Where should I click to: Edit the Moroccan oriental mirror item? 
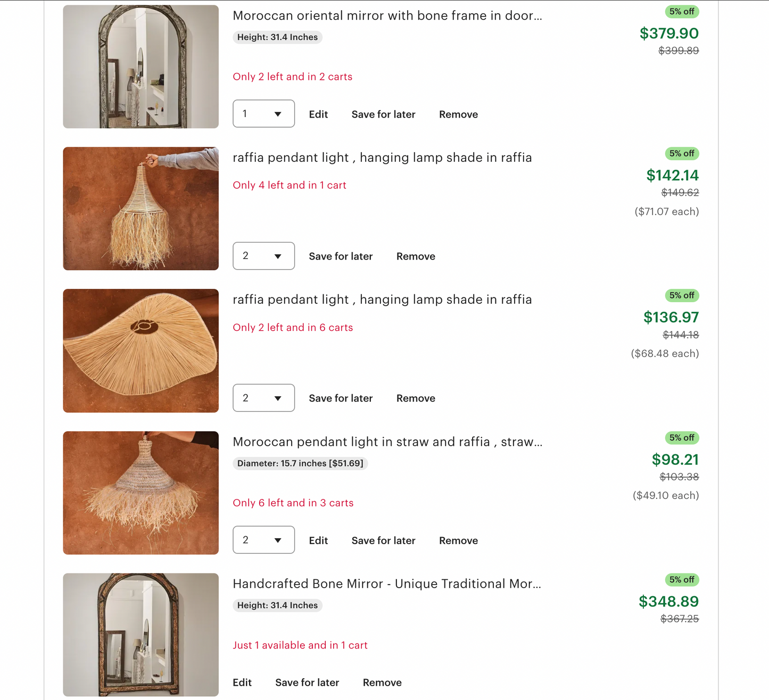tap(318, 114)
